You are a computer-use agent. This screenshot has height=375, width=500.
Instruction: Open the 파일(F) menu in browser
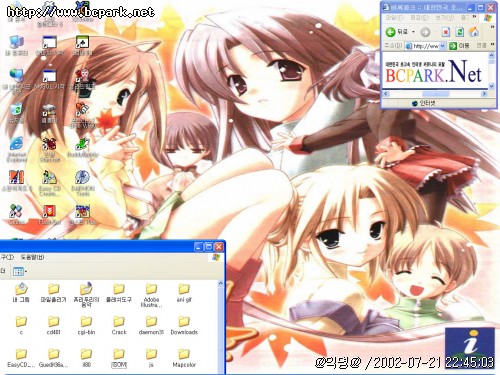394,17
